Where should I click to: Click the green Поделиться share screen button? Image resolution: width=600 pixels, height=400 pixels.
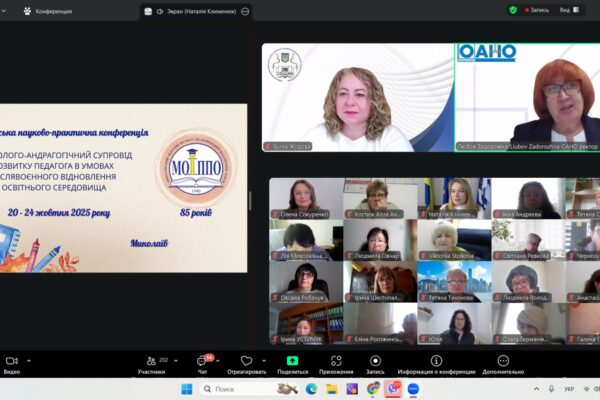[x=293, y=361]
